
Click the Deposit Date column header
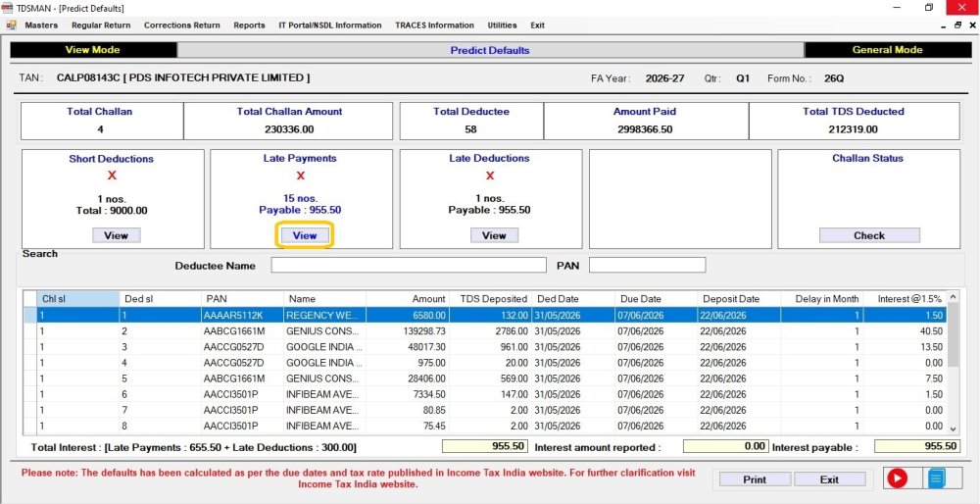click(739, 299)
